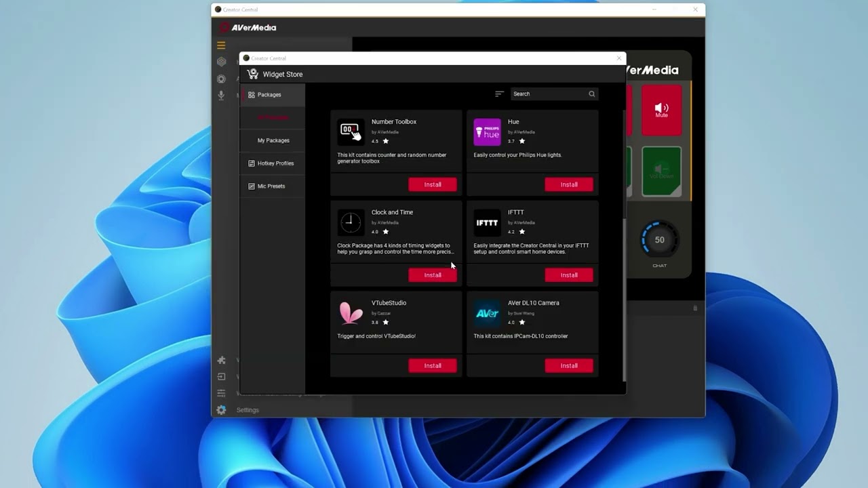
Task: Install the AVer DL10 Camera package
Action: [569, 365]
